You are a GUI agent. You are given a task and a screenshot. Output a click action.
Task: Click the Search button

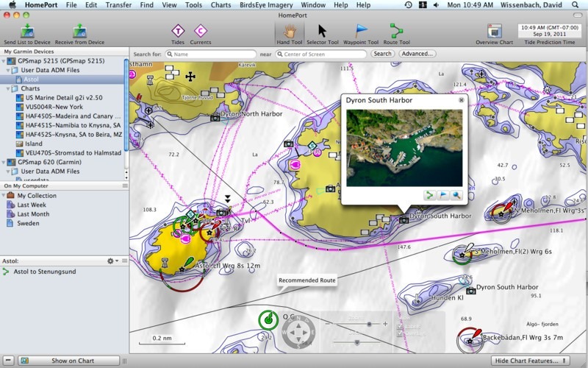point(382,54)
